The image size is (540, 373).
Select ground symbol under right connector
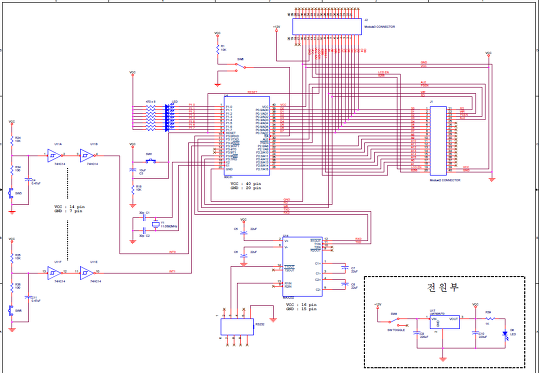(492, 179)
